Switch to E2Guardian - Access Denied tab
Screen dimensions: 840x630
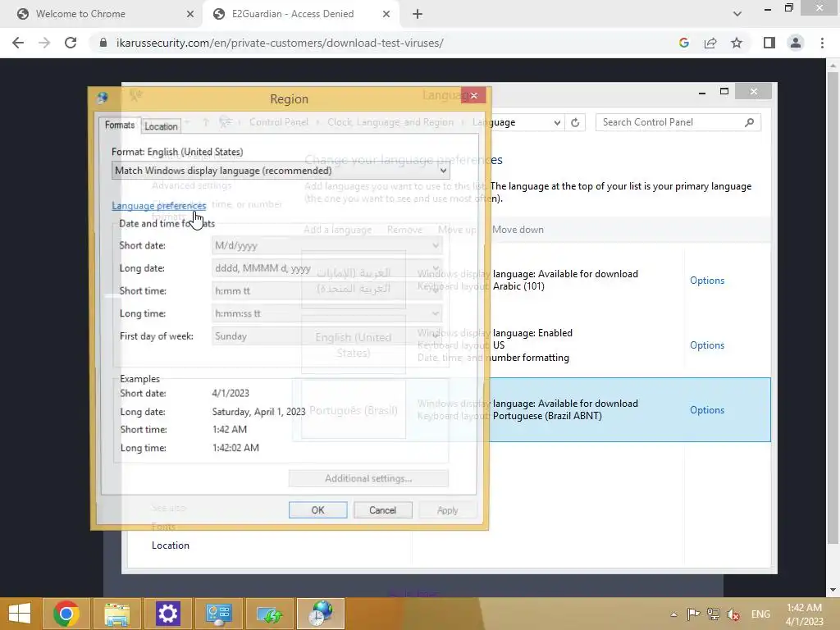(x=300, y=14)
